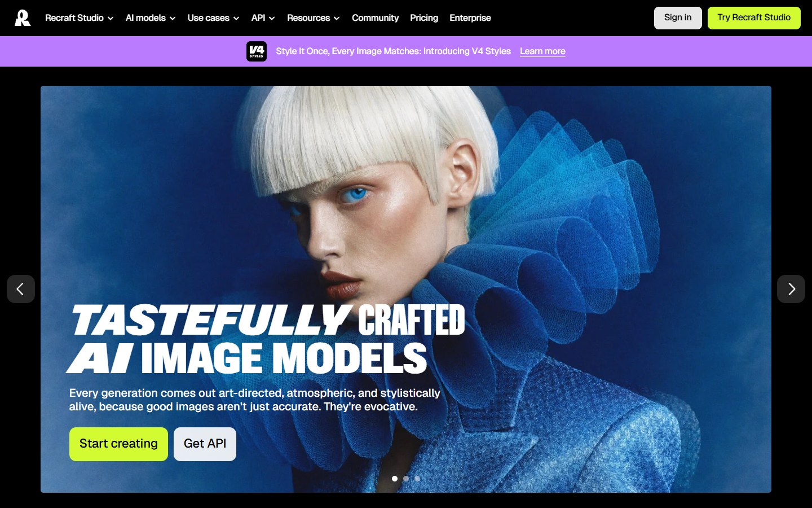Image resolution: width=812 pixels, height=508 pixels.
Task: Click the Start creating button
Action: coord(118,444)
